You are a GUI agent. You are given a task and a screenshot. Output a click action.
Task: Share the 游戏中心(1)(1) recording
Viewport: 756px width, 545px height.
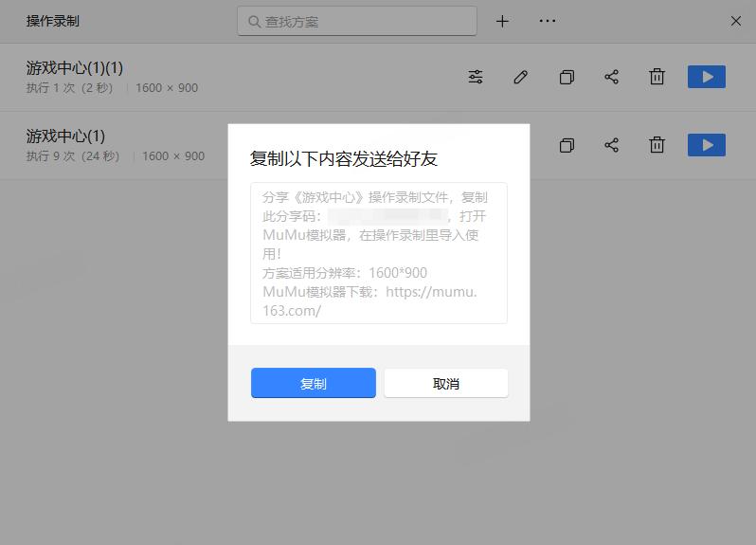[x=612, y=77]
